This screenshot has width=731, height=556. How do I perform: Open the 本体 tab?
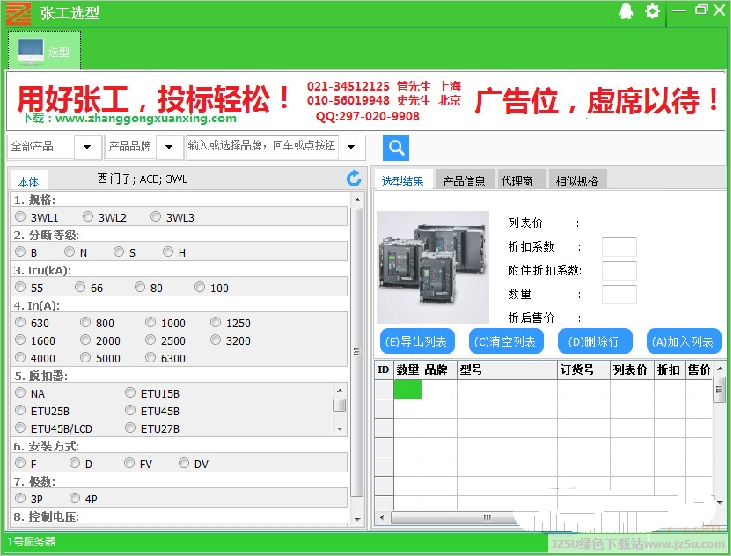click(x=29, y=181)
